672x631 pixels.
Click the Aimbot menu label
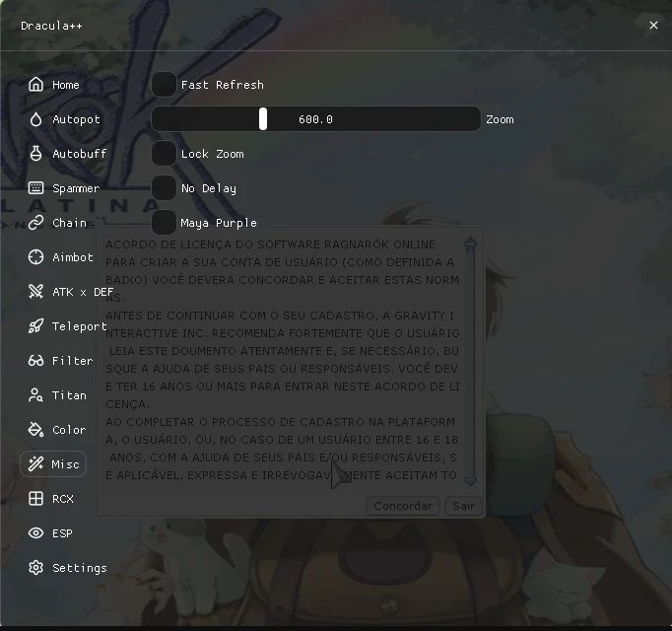pyautogui.click(x=73, y=257)
